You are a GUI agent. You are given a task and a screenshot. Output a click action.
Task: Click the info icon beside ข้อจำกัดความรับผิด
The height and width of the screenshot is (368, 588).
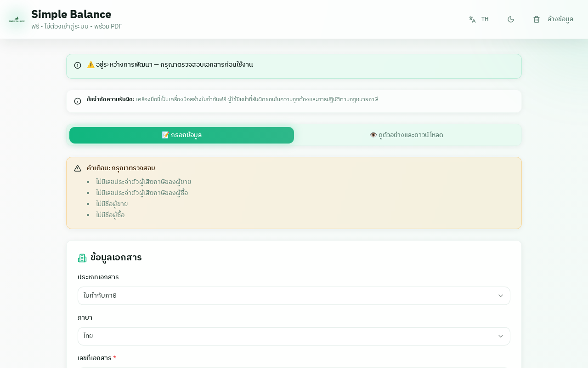78,101
